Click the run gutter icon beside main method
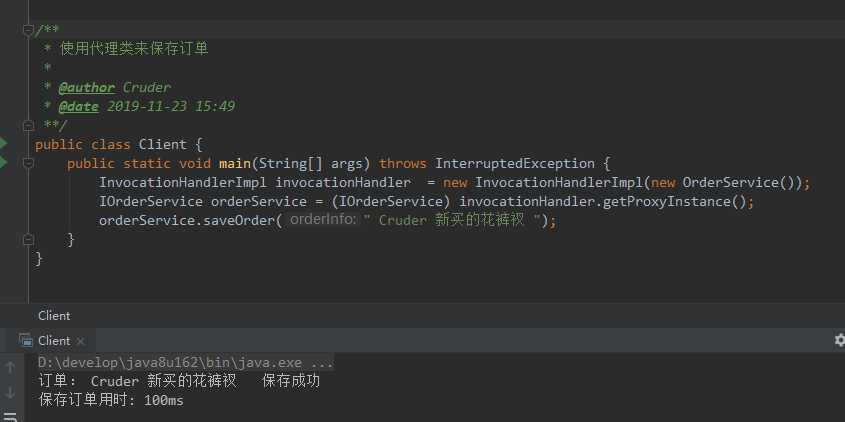 4,162
